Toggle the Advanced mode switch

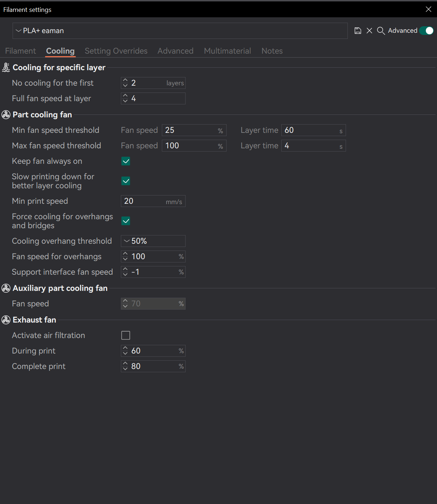(x=427, y=31)
